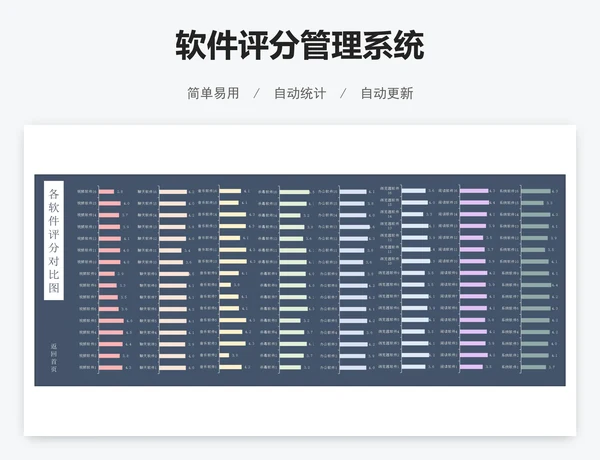The image size is (600, 460).
Task: Select the lavender 办公软件1 bar
Action: click(x=353, y=367)
